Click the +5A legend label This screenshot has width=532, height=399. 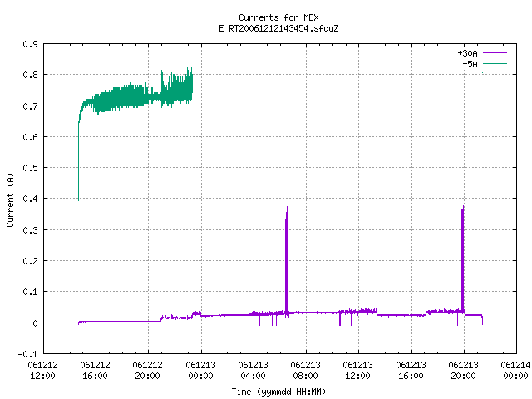(x=470, y=64)
